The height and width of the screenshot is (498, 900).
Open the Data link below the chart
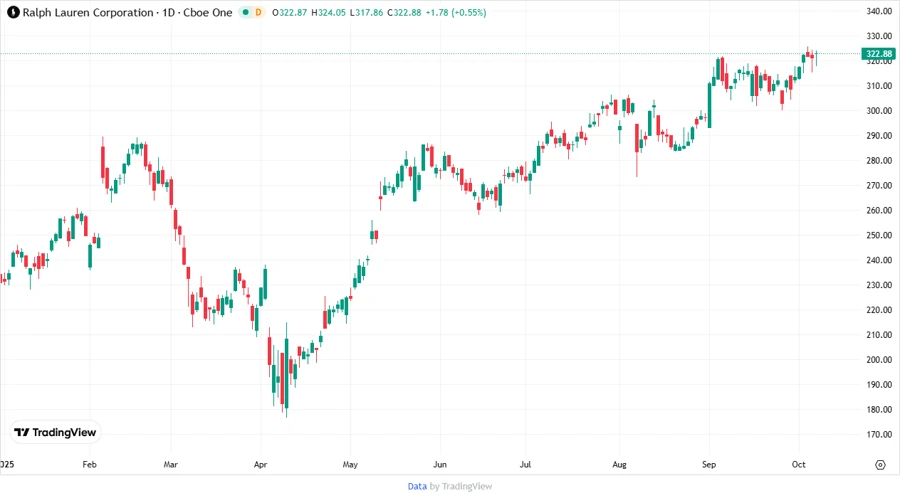(417, 486)
